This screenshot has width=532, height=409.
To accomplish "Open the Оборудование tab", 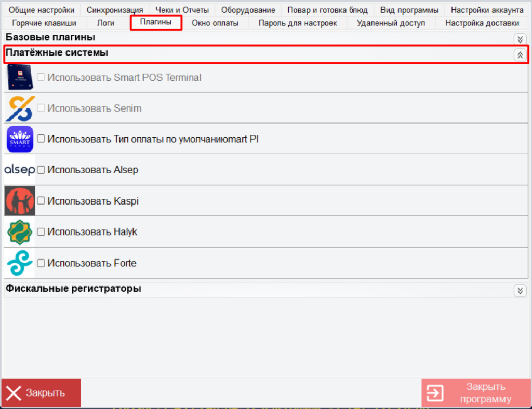I will [x=248, y=10].
